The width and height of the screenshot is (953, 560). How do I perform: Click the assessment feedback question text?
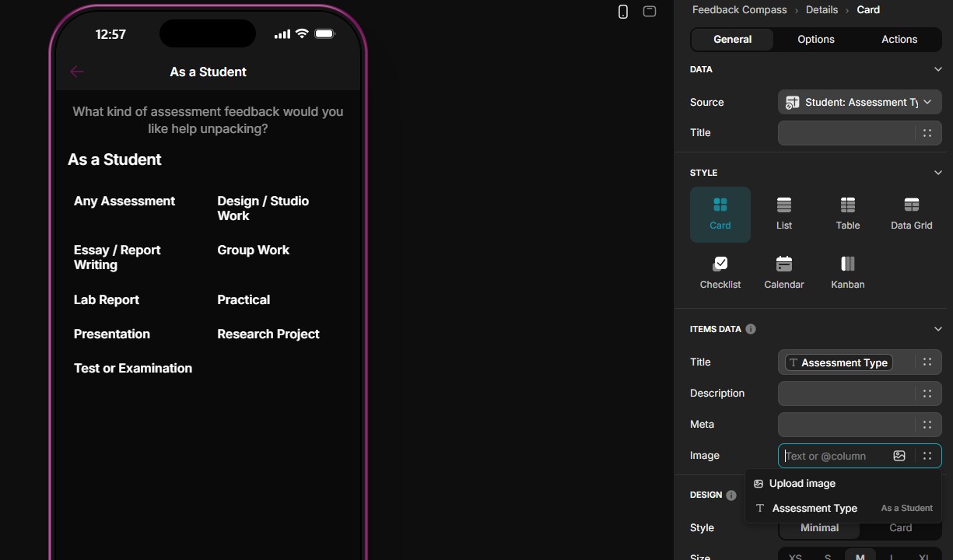tap(208, 121)
